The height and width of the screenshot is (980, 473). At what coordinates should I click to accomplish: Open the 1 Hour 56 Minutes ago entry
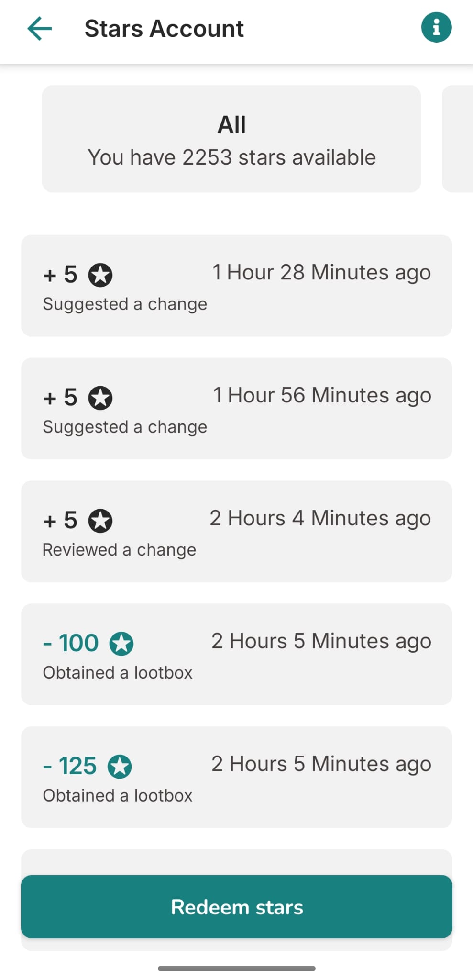pos(236,409)
